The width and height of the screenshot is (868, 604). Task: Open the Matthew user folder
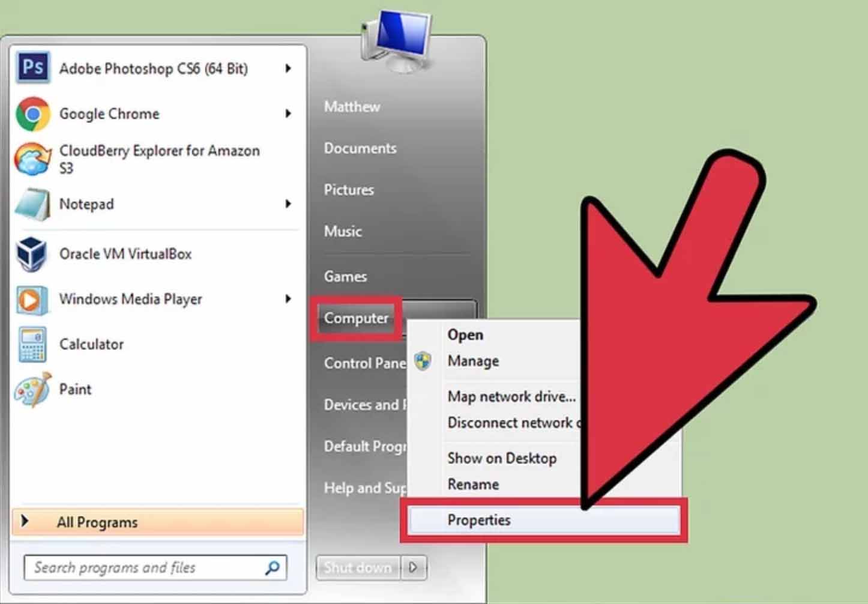tap(352, 107)
